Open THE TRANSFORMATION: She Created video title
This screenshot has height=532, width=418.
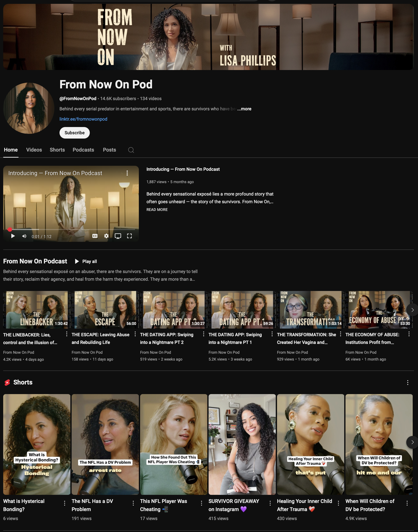pyautogui.click(x=306, y=339)
